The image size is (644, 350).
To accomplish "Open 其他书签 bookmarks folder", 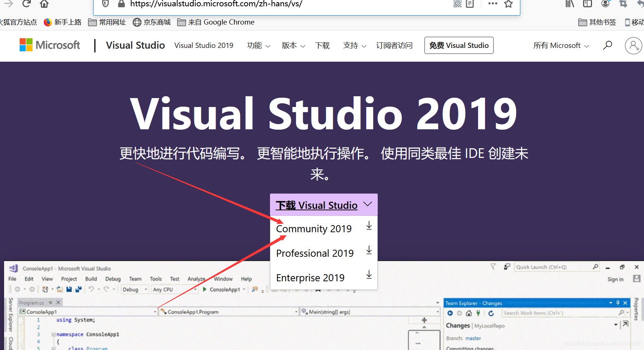I will coord(597,22).
